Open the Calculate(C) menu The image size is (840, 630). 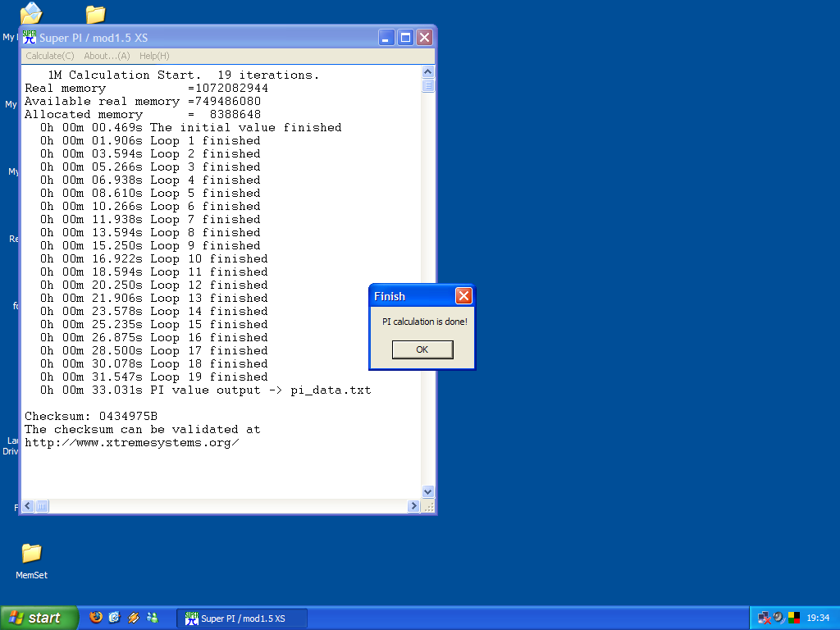tap(50, 56)
